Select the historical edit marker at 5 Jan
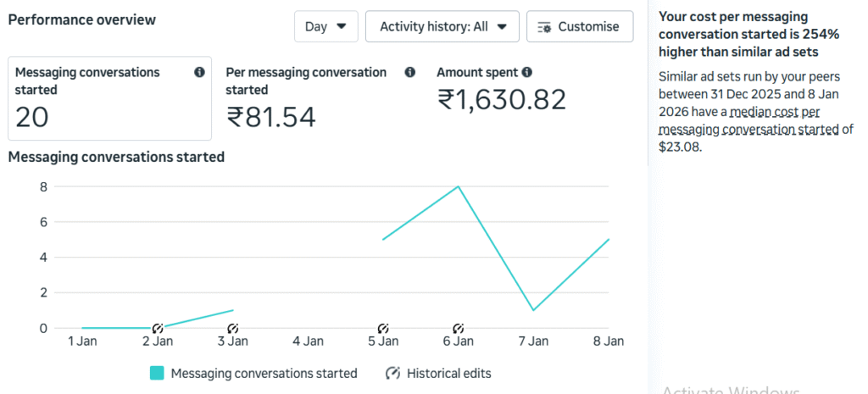 tap(383, 328)
